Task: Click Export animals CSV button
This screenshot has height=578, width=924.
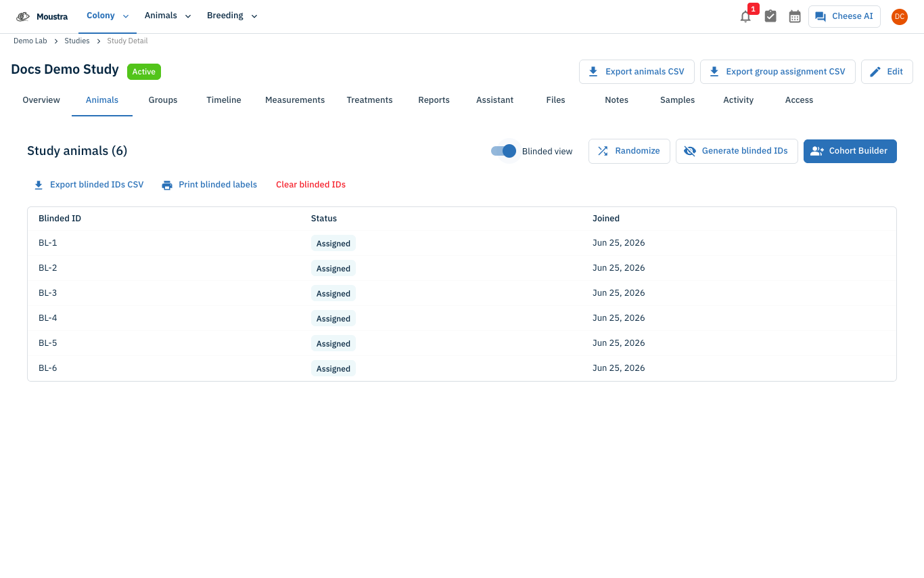Action: click(x=637, y=72)
